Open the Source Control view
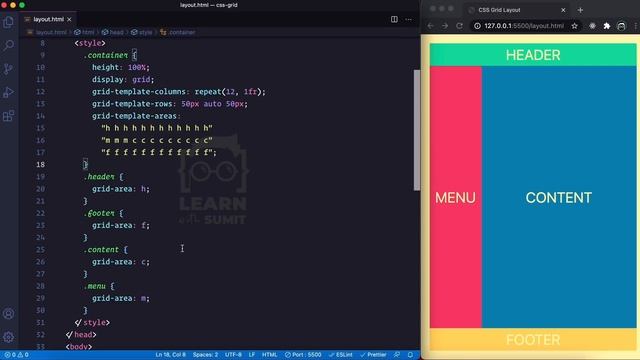 point(8,69)
